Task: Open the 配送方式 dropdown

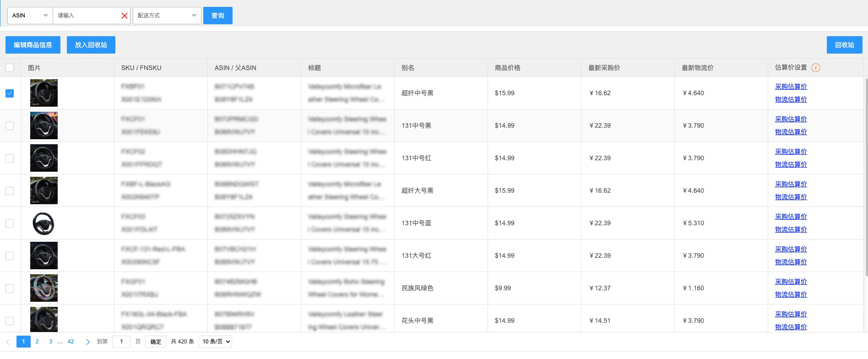Action: [167, 16]
